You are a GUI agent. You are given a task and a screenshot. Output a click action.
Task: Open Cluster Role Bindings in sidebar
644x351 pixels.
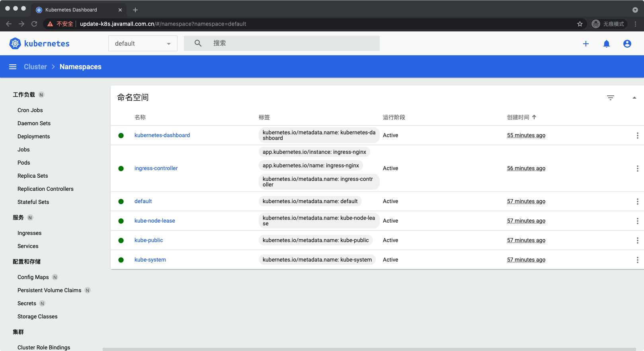point(44,347)
